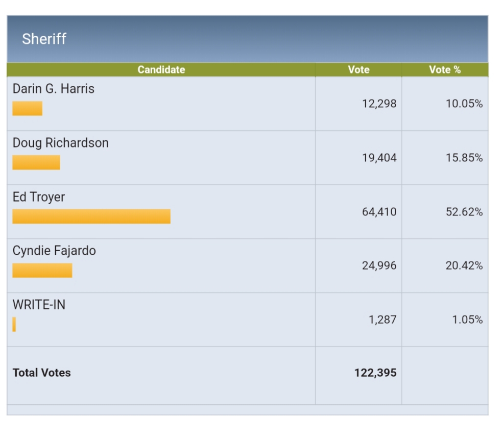
Task: Click Cyndie Fajardo's vote bar
Action: [x=42, y=271]
